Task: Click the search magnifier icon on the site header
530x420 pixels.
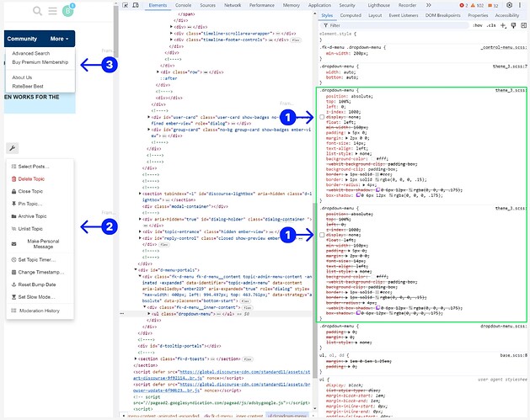Action: point(37,11)
